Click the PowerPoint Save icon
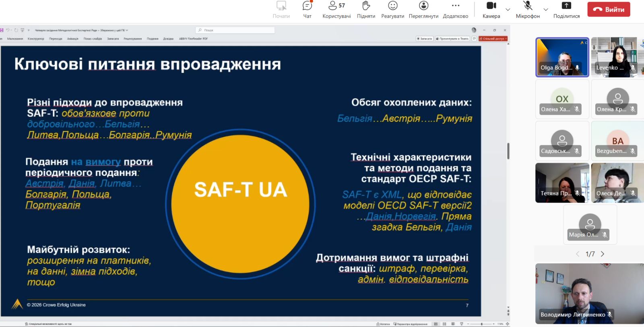The image size is (644, 327). point(2,30)
